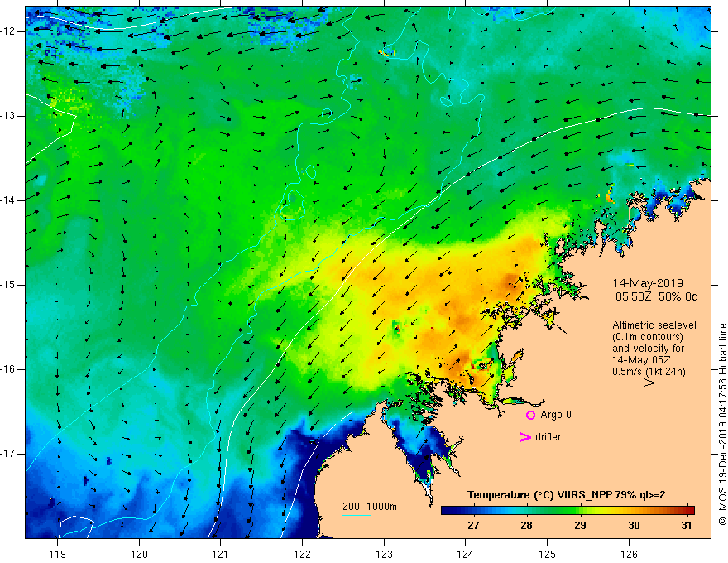Click the 'Altimetric sealevel' caption line

click(x=654, y=325)
